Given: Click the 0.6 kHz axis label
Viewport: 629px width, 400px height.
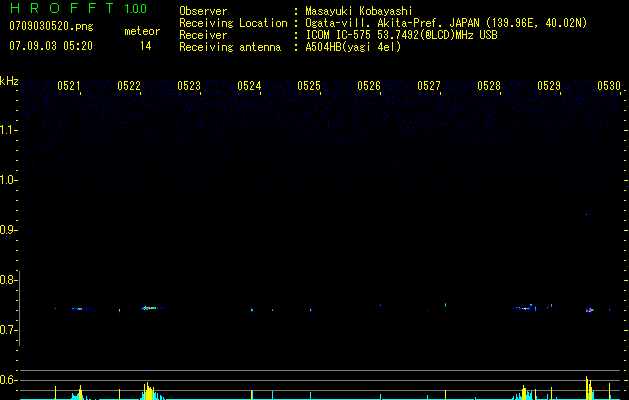Looking at the screenshot, I should (x=7, y=380).
